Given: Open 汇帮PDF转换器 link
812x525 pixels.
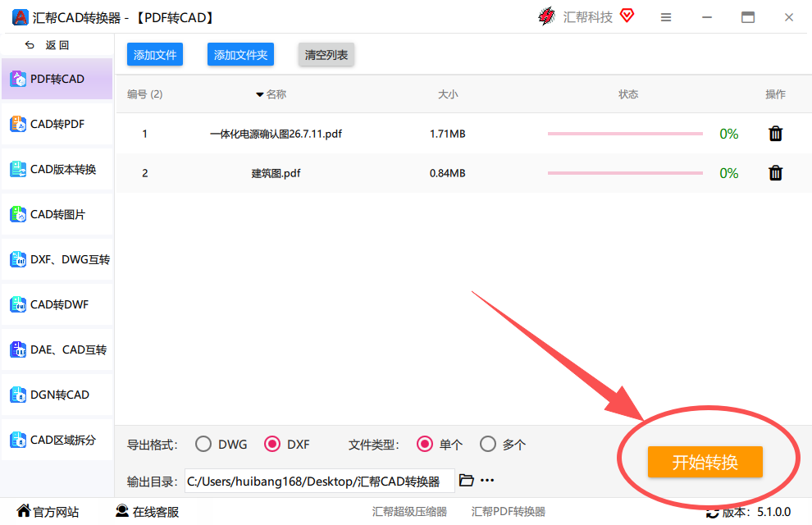Looking at the screenshot, I should 508,512.
